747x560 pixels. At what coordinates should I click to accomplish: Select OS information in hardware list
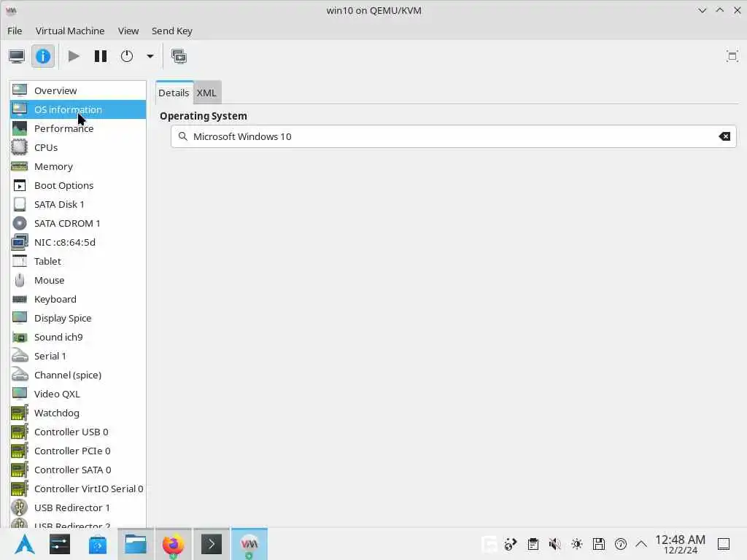point(78,109)
